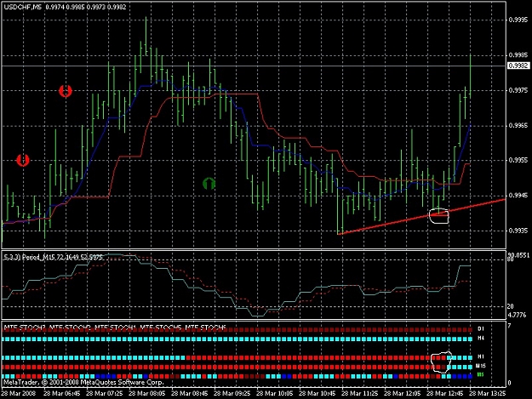The image size is (532, 399).
Task: Click the 28 Mar 10:45 time label
Action: [x=317, y=394]
